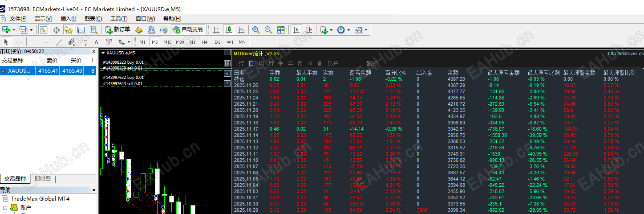Toggle chart shift
Screen dimensions: 644x214
coord(308,30)
